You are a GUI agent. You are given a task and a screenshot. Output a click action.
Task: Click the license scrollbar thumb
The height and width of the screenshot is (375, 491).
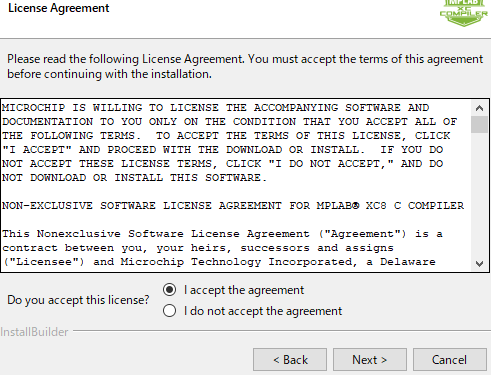click(479, 125)
